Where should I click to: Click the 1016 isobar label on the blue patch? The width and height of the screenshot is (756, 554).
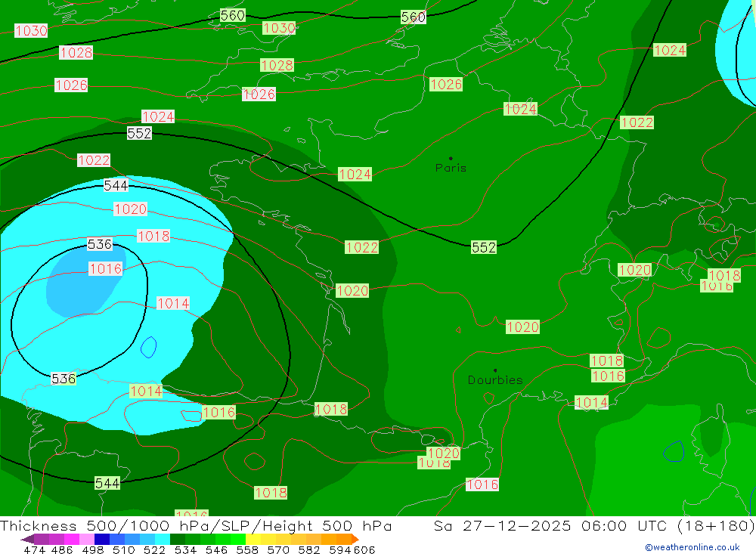click(106, 268)
